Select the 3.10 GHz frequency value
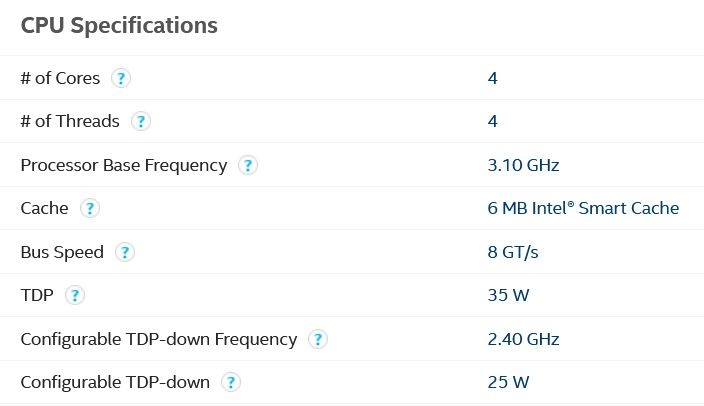 pyautogui.click(x=523, y=165)
